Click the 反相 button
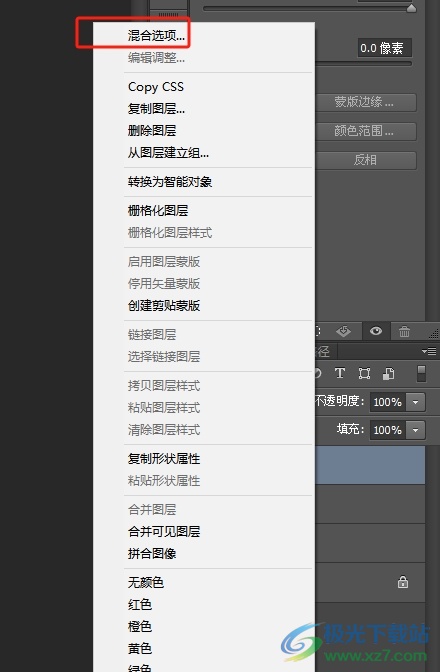 pos(365,160)
